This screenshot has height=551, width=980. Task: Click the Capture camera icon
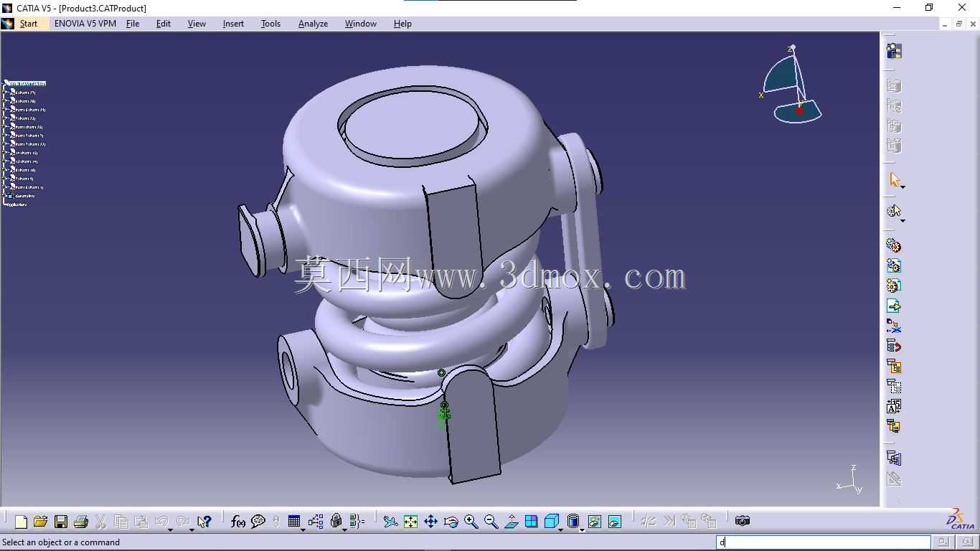point(743,521)
